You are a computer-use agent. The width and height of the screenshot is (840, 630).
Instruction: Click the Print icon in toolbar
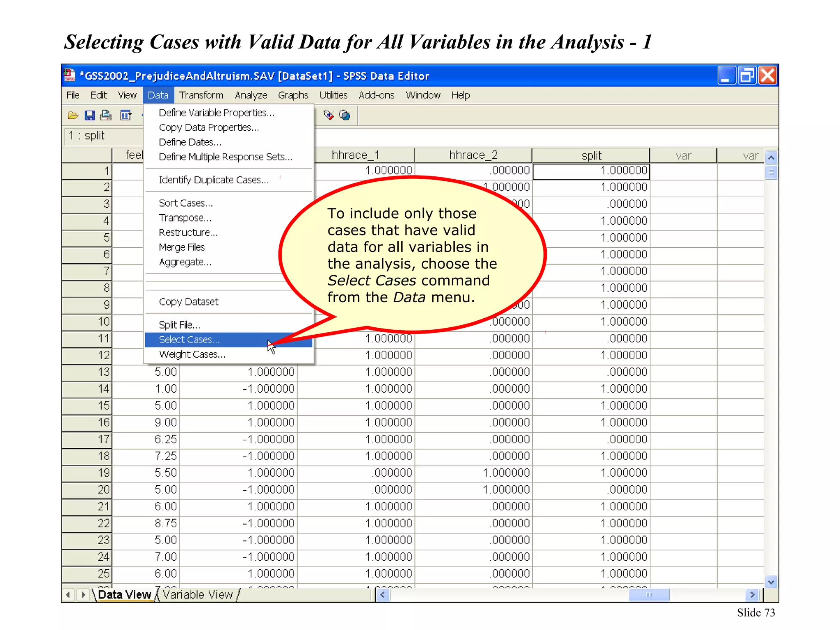(106, 115)
